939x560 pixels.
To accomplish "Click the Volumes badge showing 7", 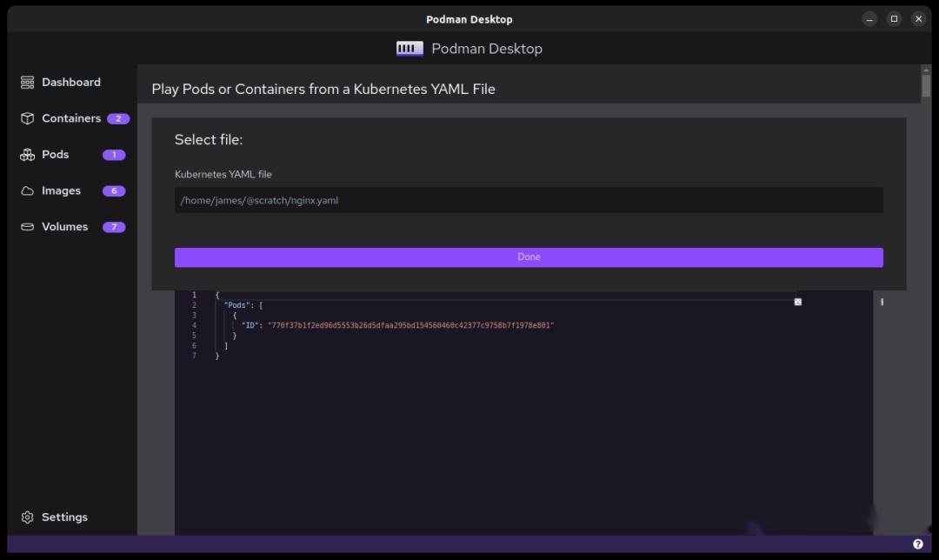I will pyautogui.click(x=113, y=226).
